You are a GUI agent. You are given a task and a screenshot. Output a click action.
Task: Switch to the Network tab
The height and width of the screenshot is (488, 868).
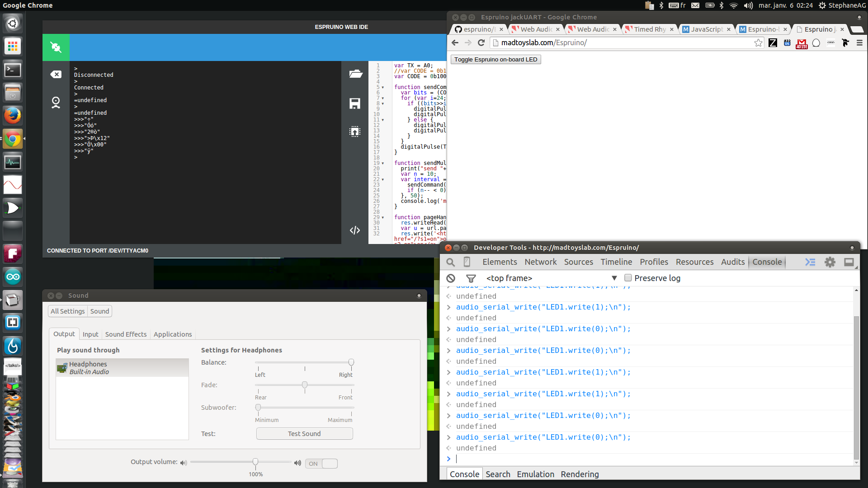point(541,262)
